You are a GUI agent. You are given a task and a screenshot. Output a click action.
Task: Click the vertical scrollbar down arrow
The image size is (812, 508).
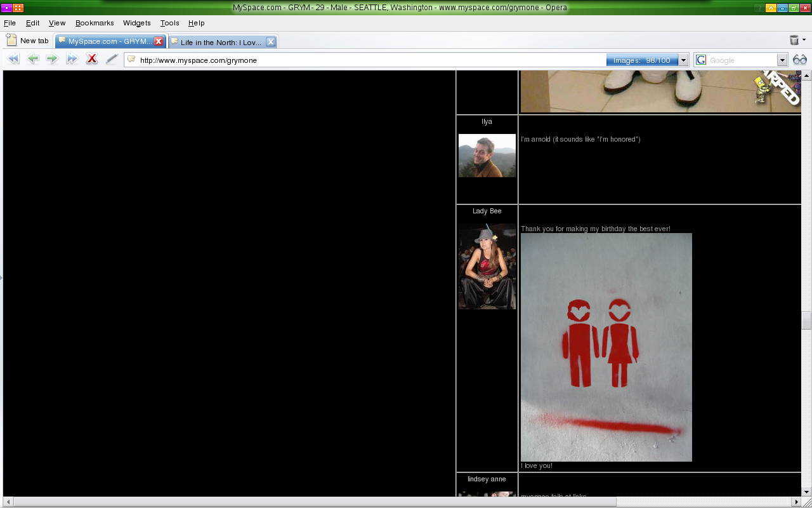[x=806, y=491]
